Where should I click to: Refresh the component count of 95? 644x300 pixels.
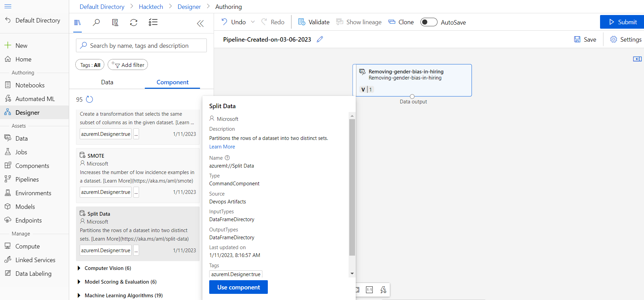tap(89, 99)
